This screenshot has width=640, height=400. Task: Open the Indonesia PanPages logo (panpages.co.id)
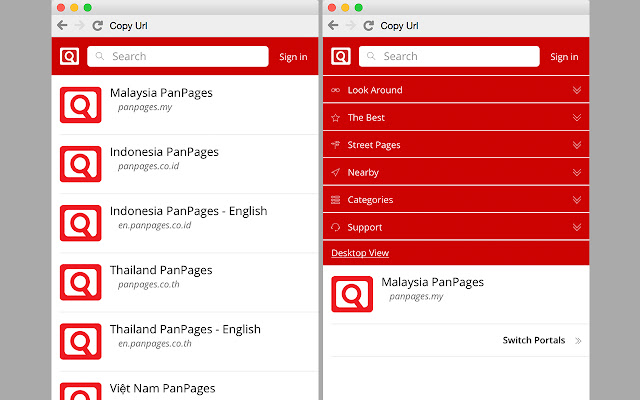(80, 164)
